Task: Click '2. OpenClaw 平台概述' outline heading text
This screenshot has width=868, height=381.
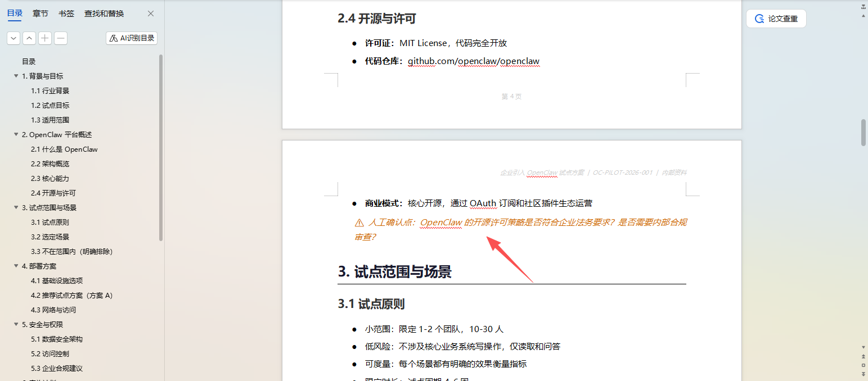Action: (x=56, y=135)
